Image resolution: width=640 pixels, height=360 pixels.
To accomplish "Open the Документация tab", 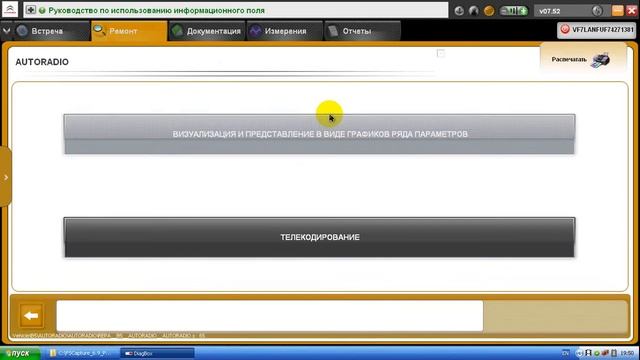I will [x=207, y=31].
